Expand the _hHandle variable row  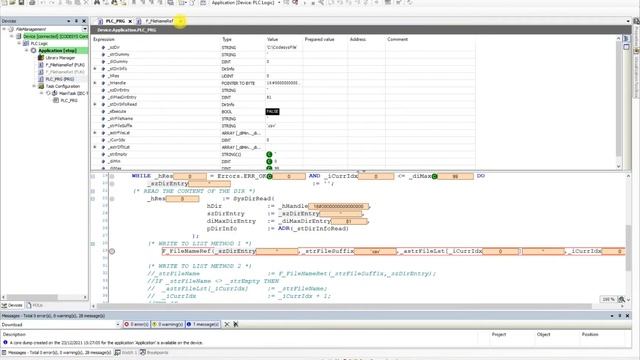click(x=95, y=83)
